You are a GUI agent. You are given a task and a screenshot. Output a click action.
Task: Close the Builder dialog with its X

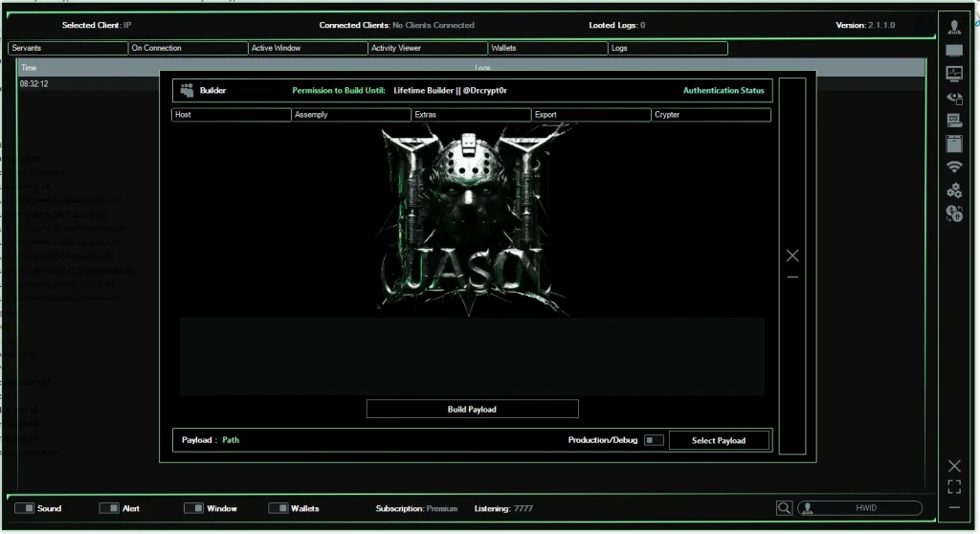(792, 256)
